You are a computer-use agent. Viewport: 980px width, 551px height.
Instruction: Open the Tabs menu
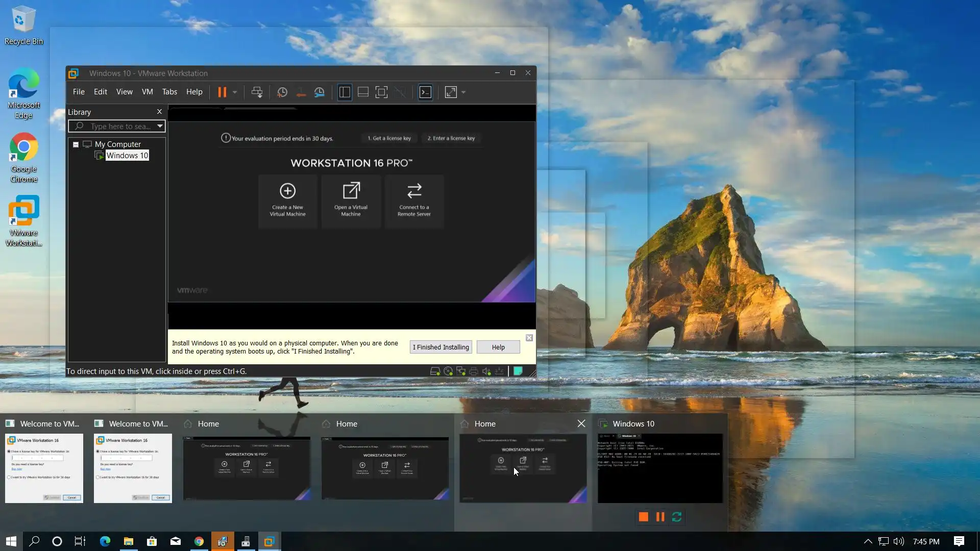coord(169,92)
